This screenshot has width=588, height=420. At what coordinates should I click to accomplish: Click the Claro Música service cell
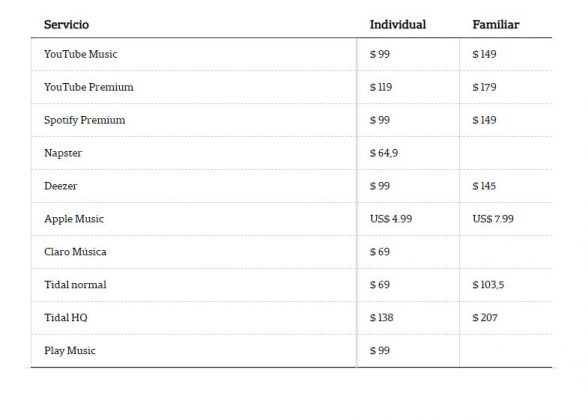[75, 252]
